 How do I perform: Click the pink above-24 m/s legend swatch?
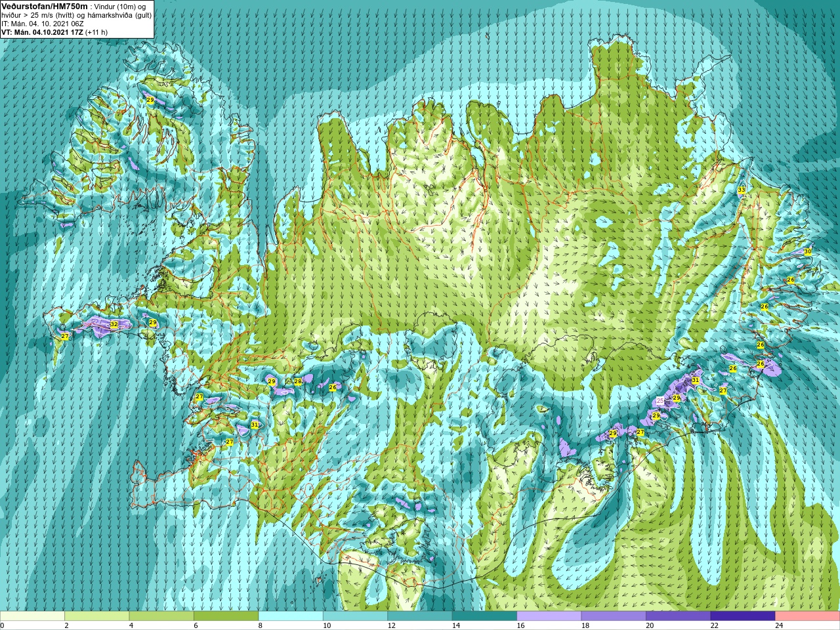(807, 616)
